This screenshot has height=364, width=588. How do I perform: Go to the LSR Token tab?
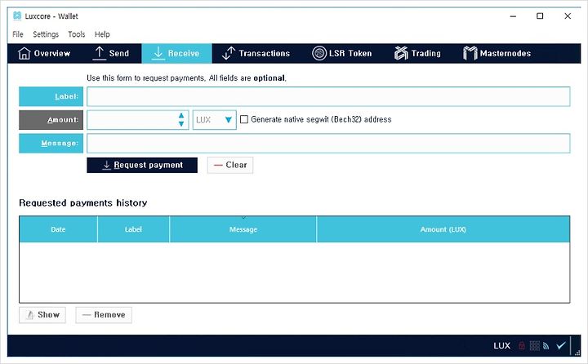pyautogui.click(x=342, y=53)
